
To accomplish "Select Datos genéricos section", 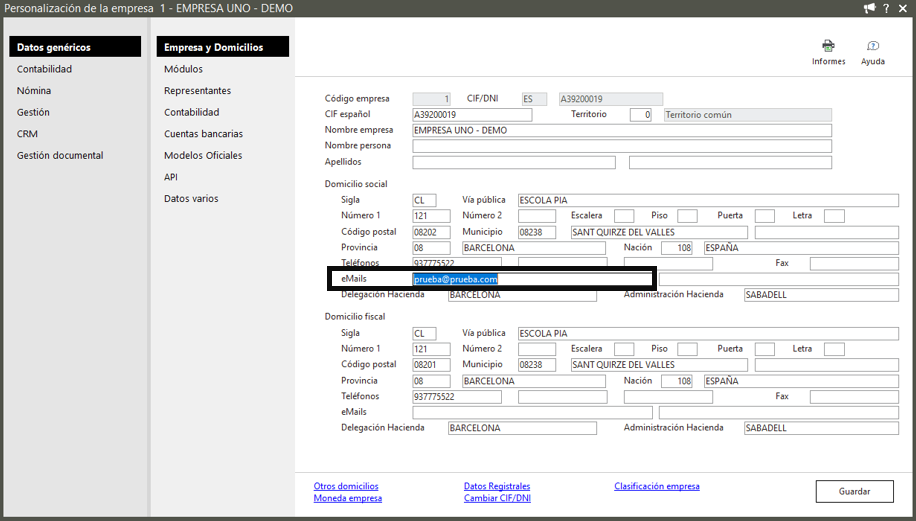I will click(75, 47).
